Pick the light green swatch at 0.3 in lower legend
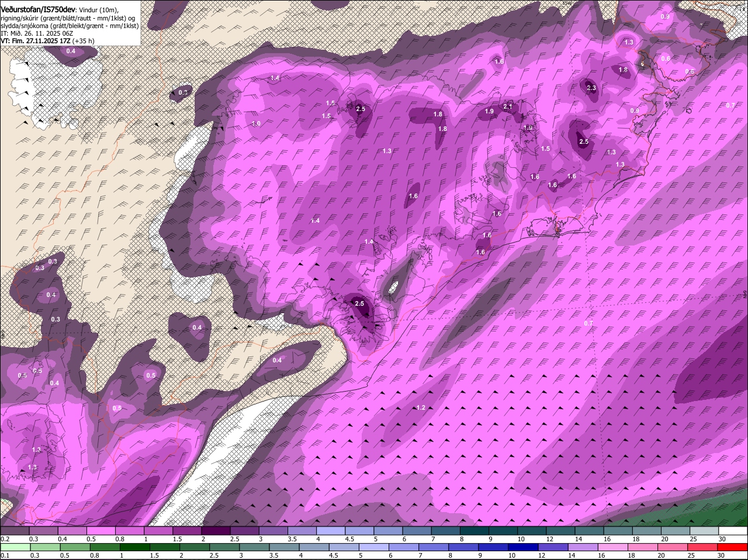The image size is (748, 560). pos(45,547)
